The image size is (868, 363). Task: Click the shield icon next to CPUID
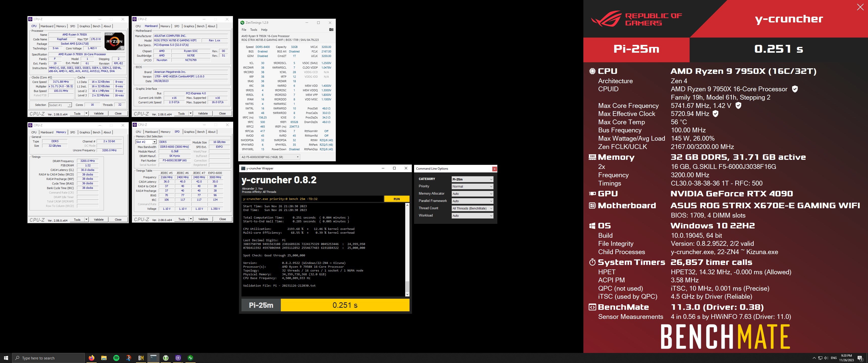point(795,89)
